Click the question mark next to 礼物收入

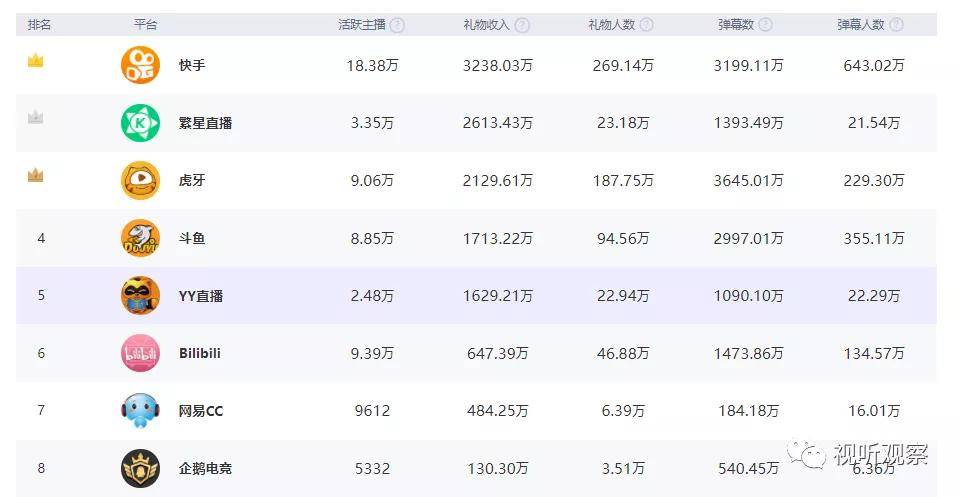click(x=522, y=25)
